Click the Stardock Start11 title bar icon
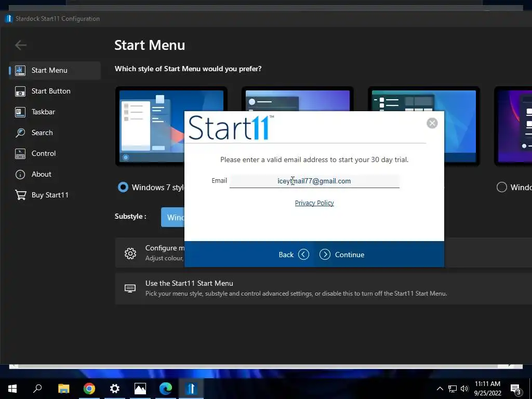Image resolution: width=532 pixels, height=399 pixels. pos(9,18)
